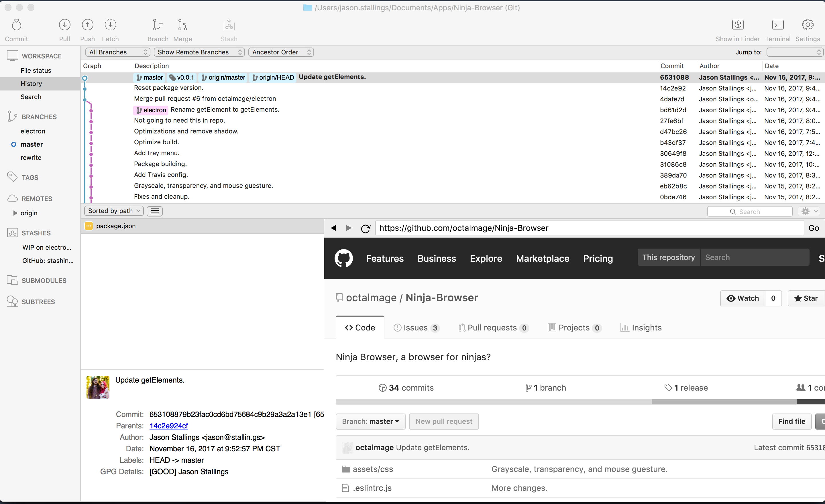The height and width of the screenshot is (504, 825).
Task: Click the Commit toolbar icon
Action: pos(16,25)
